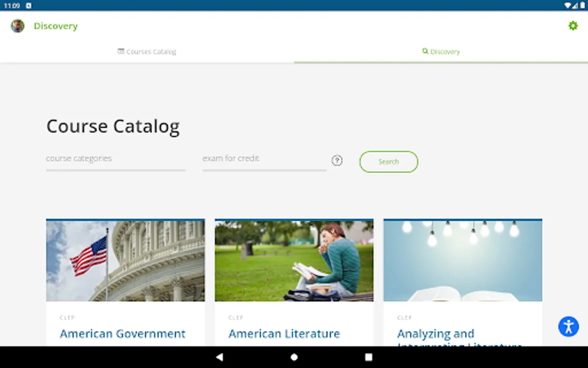Tap the Android back navigation button
Image resolution: width=588 pixels, height=368 pixels.
[x=219, y=357]
